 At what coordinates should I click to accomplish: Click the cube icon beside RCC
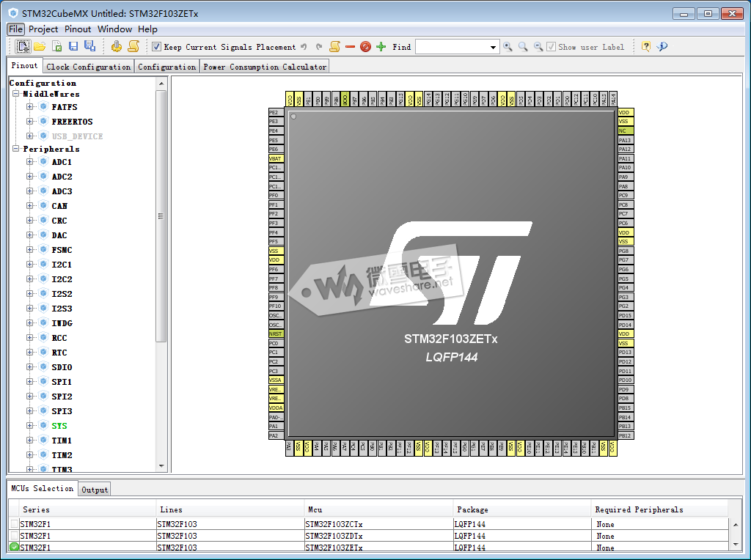click(43, 337)
